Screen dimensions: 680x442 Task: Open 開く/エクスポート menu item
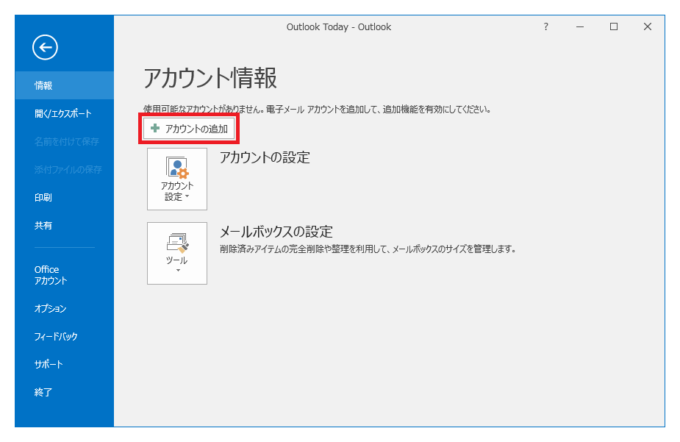[65, 114]
